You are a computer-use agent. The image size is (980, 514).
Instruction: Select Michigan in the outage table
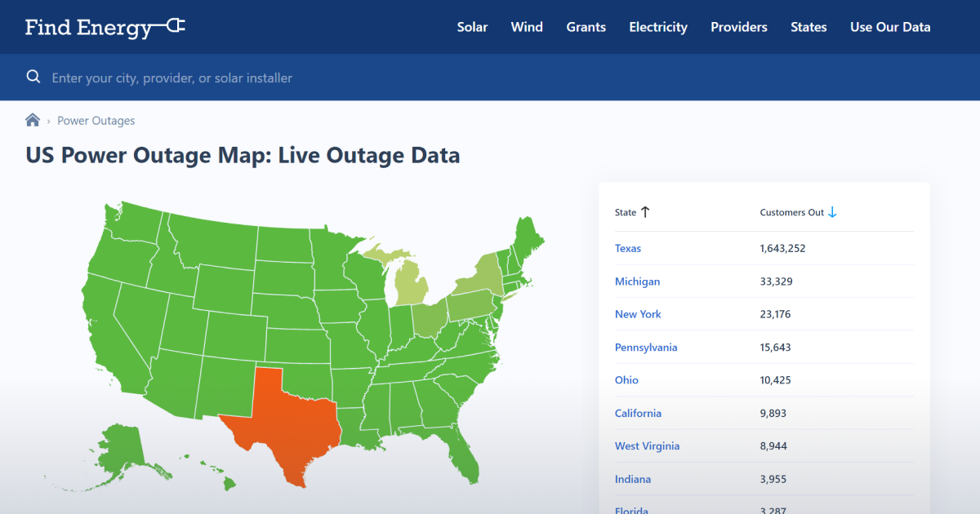[637, 281]
